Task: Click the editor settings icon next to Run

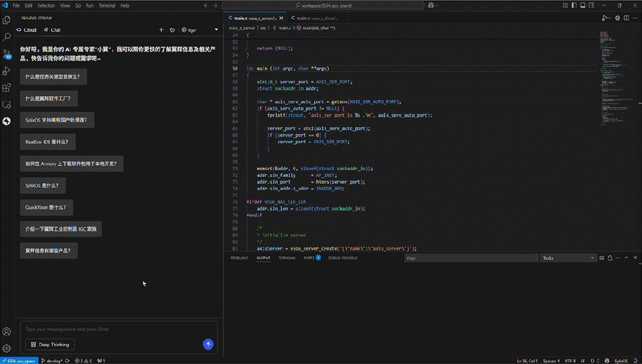Action: 618,18
